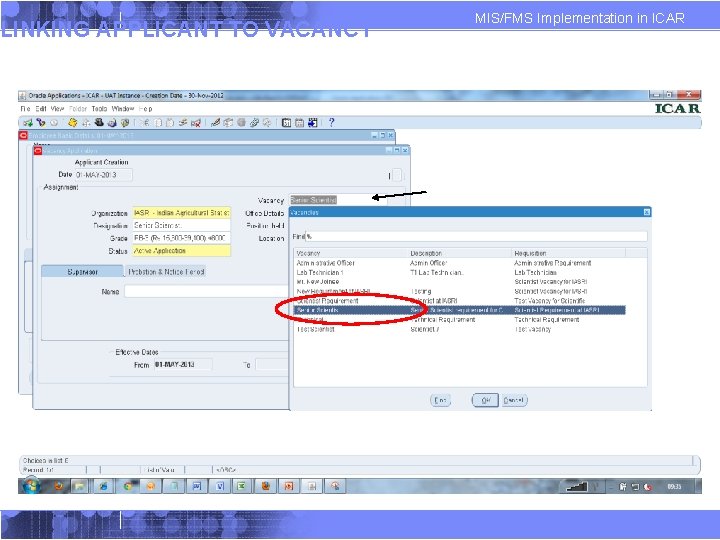Click the Effective Dates From field
This screenshot has height=540, width=720.
(183, 364)
